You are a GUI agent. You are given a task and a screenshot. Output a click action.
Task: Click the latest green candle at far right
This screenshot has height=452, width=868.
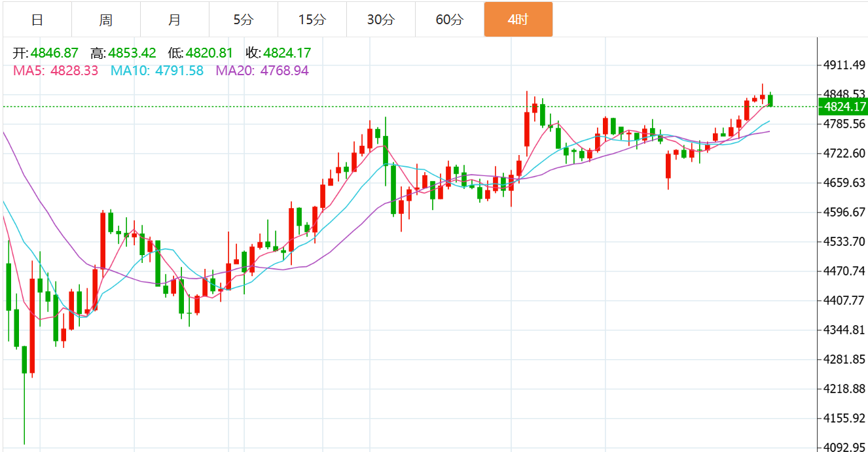tap(770, 100)
